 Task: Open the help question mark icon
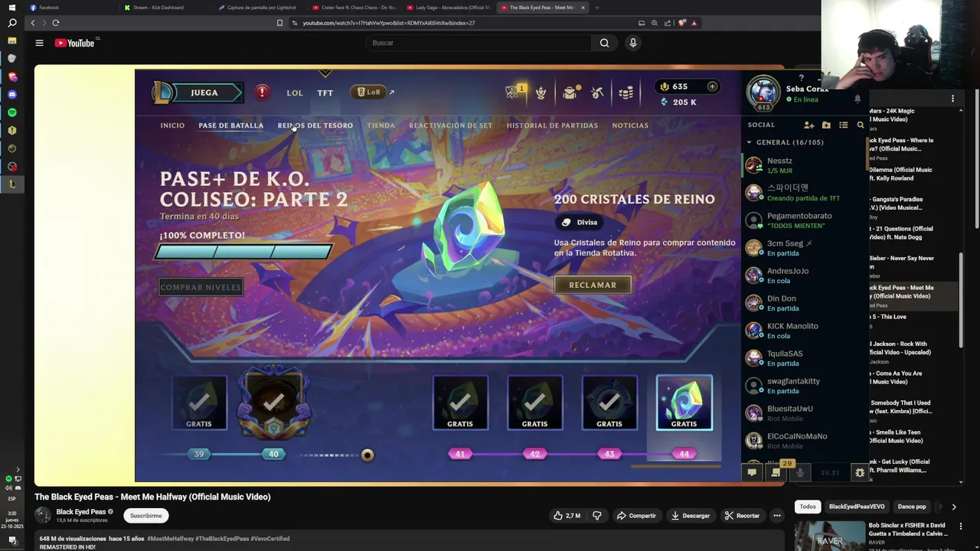pyautogui.click(x=801, y=78)
